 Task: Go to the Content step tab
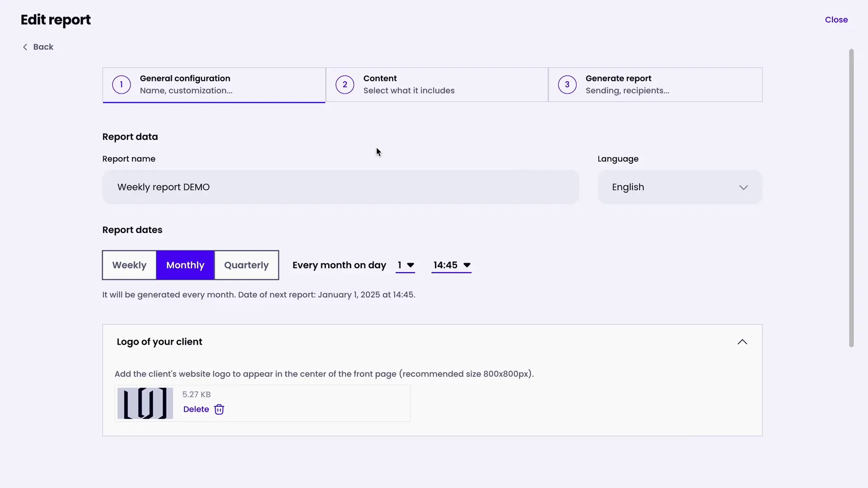437,85
